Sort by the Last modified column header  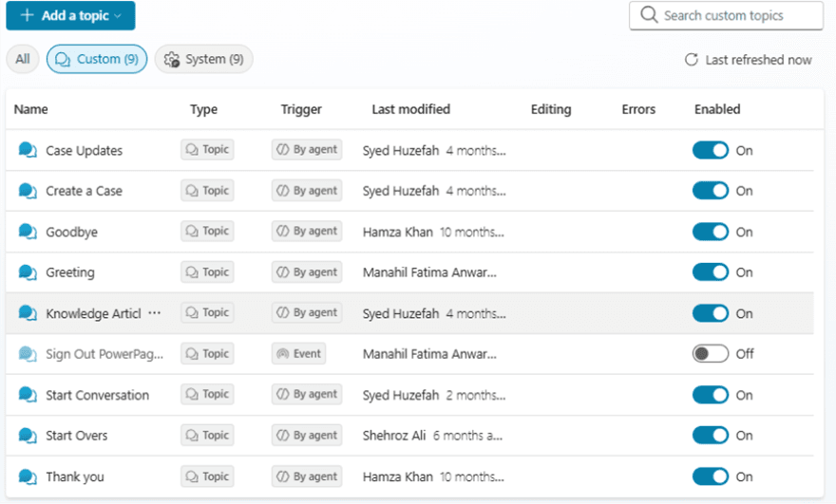point(410,109)
